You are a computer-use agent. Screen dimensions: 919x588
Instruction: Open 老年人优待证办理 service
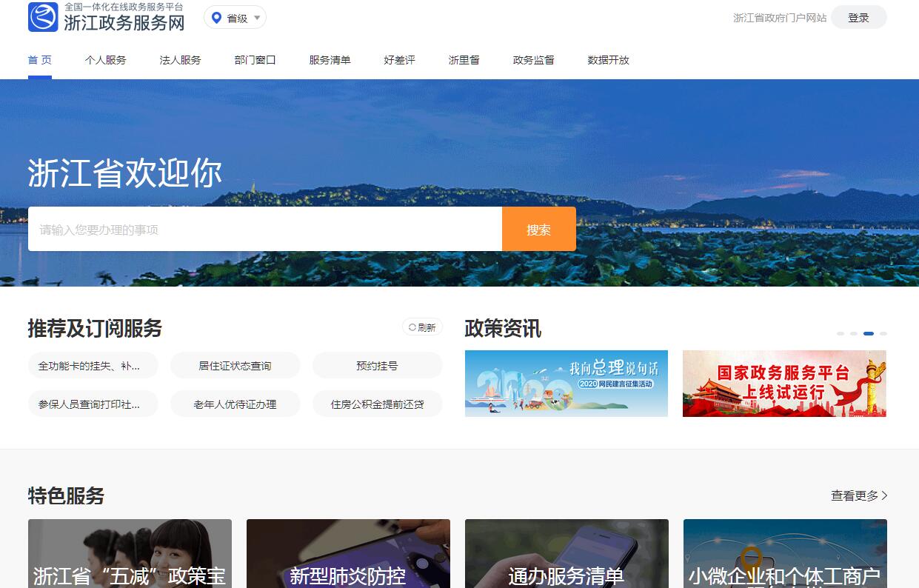coord(235,404)
